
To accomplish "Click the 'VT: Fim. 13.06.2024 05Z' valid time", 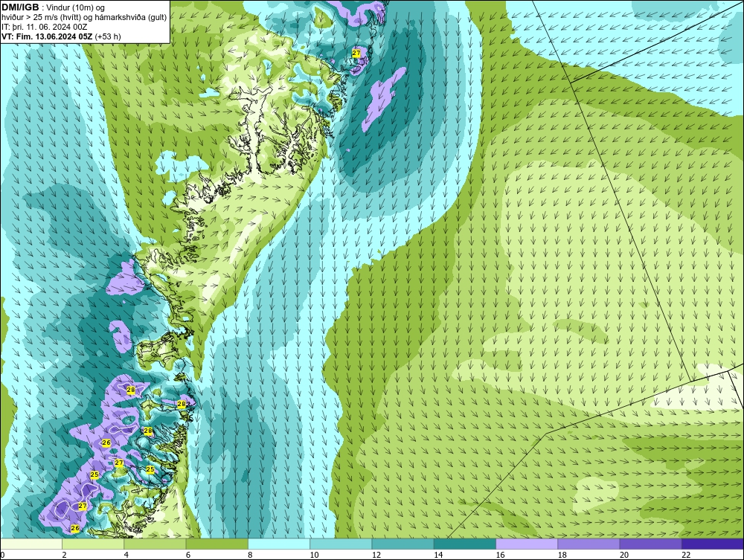I will coord(47,36).
